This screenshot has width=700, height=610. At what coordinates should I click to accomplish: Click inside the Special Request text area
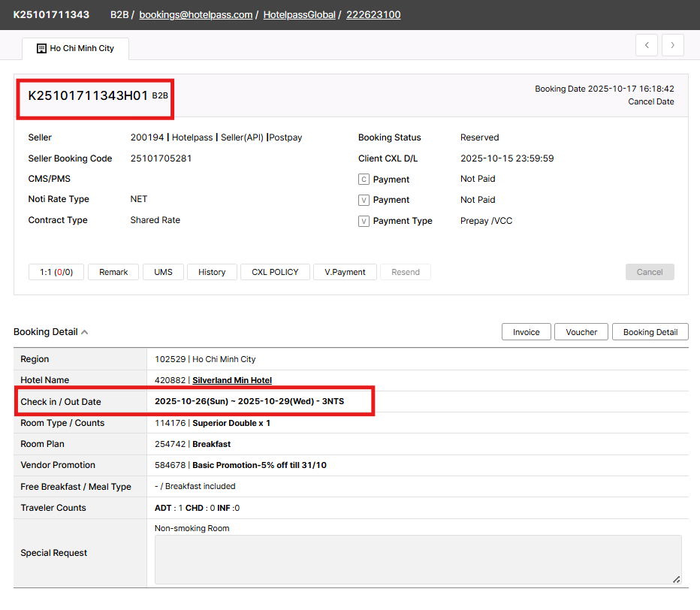[418, 560]
